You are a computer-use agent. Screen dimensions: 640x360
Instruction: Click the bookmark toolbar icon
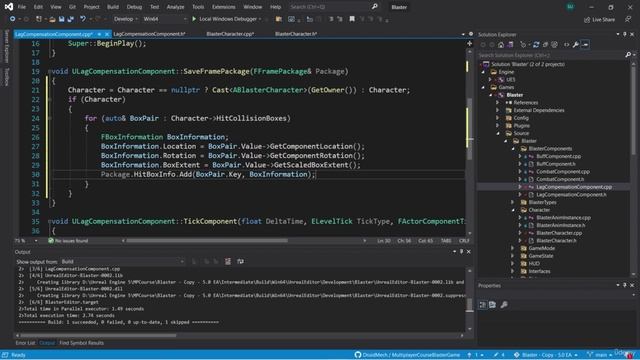[352, 19]
